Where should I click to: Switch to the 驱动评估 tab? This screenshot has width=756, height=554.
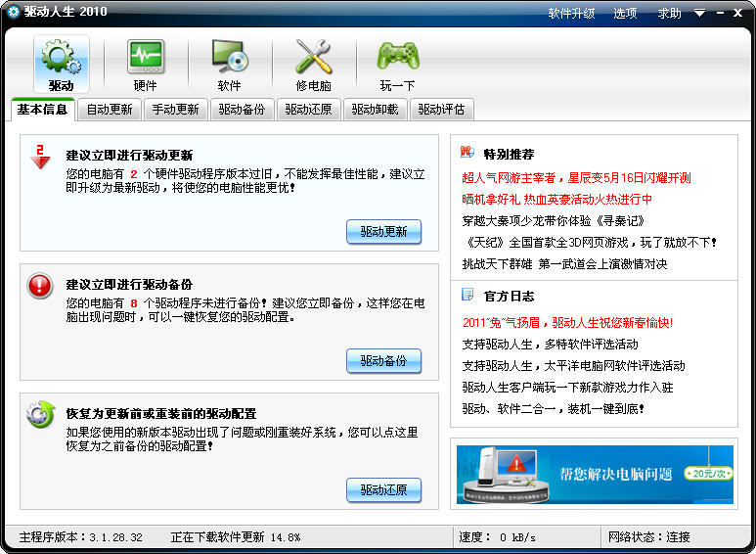click(441, 110)
